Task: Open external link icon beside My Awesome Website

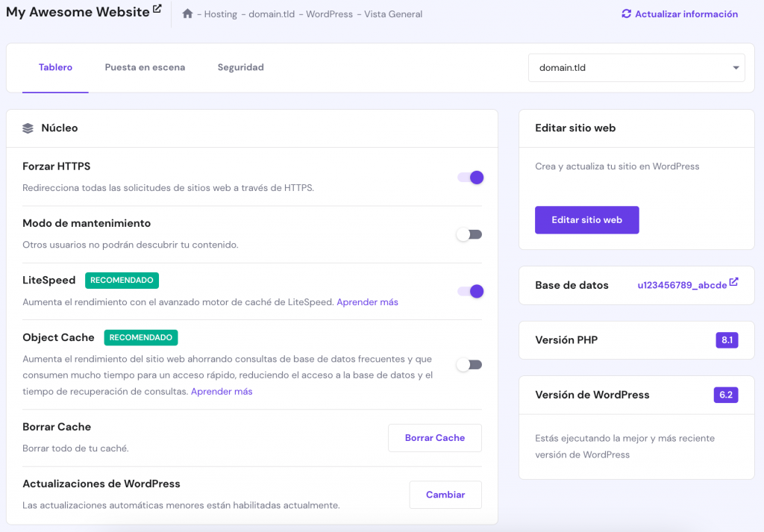Action: point(157,9)
